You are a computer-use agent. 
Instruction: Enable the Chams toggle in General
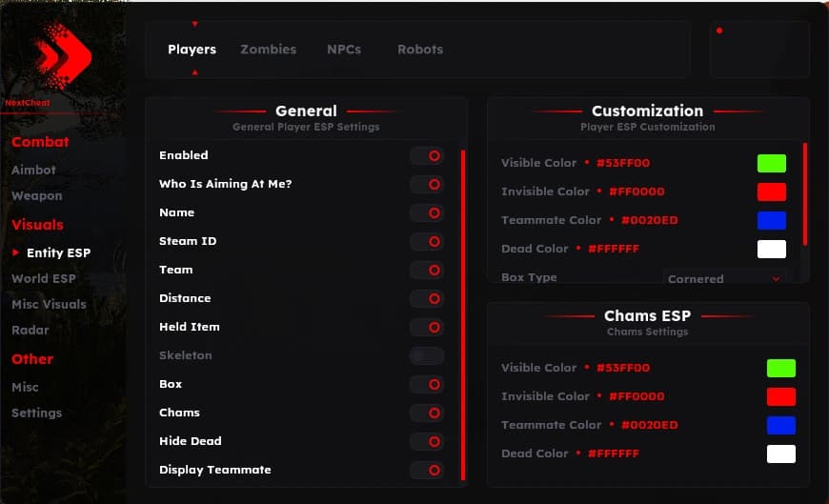(x=427, y=413)
